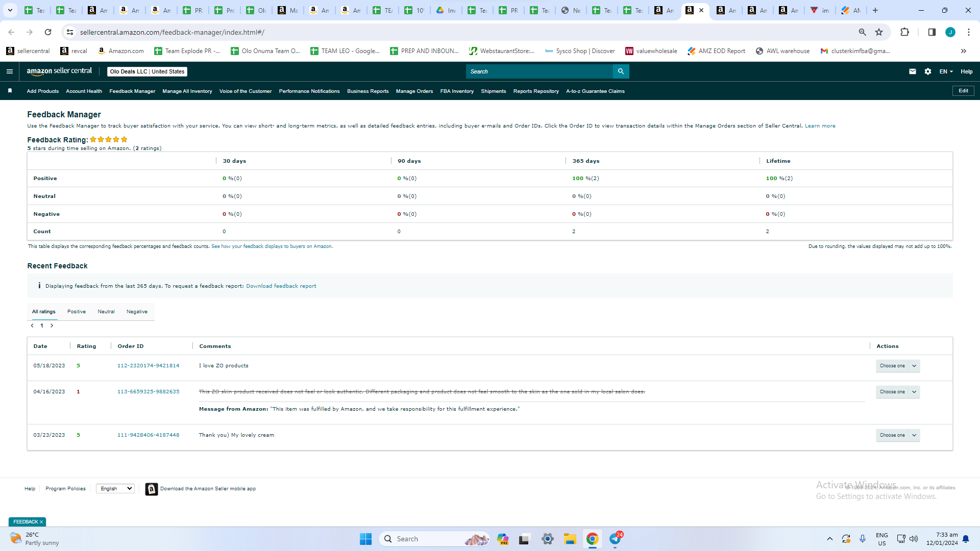Open the settings gear icon
Screen dimensions: 980x551
click(928, 71)
